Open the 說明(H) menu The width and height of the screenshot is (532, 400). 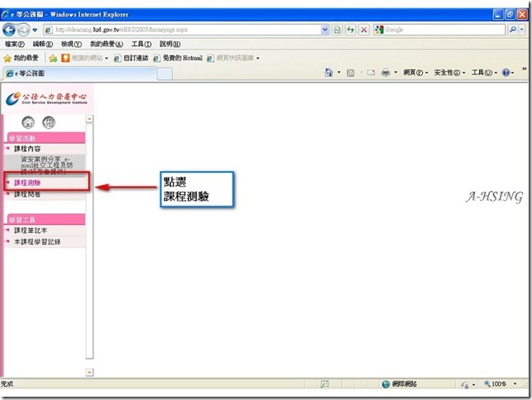tap(170, 44)
